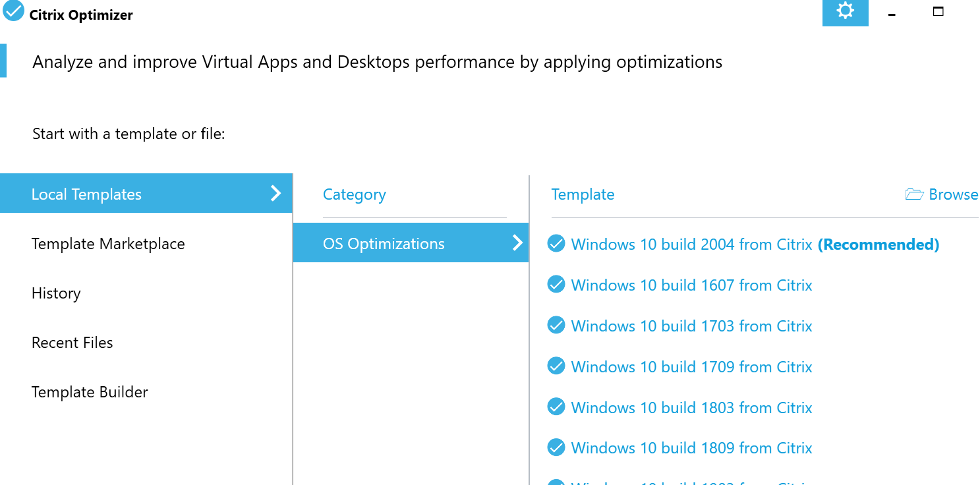Click the chevron on Local Templates
Viewport: 980px width, 485px height.
click(x=276, y=193)
